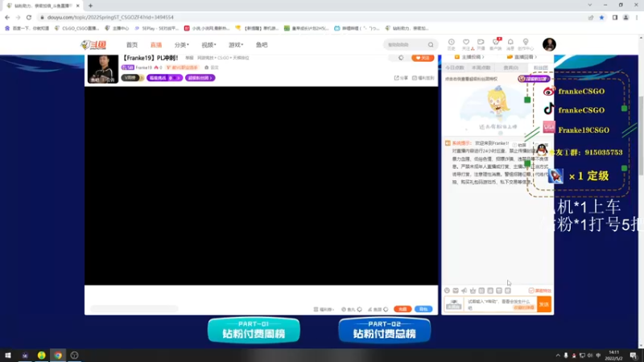Open the 主播投稿 link
The image size is (644, 362).
coord(469,57)
